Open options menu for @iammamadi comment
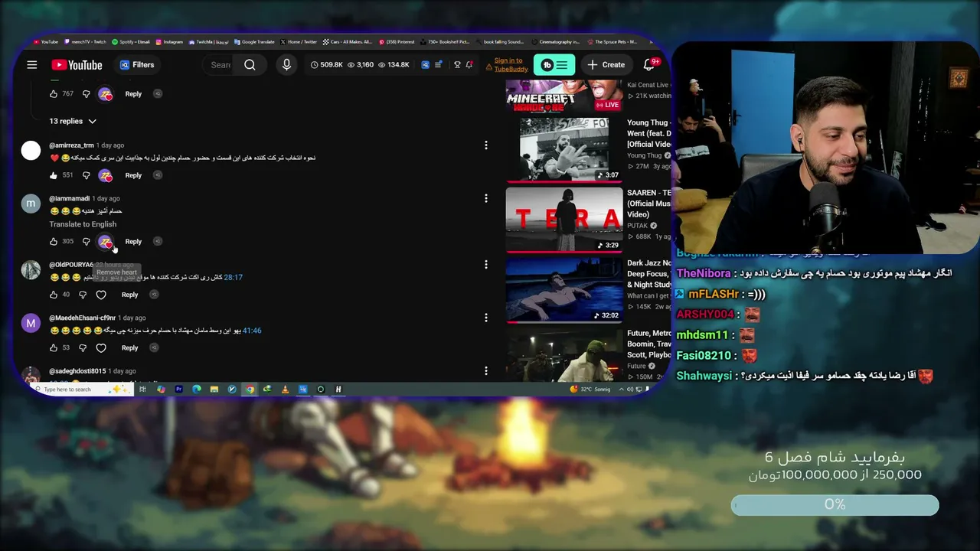Screen dimensions: 980x551 pos(485,199)
